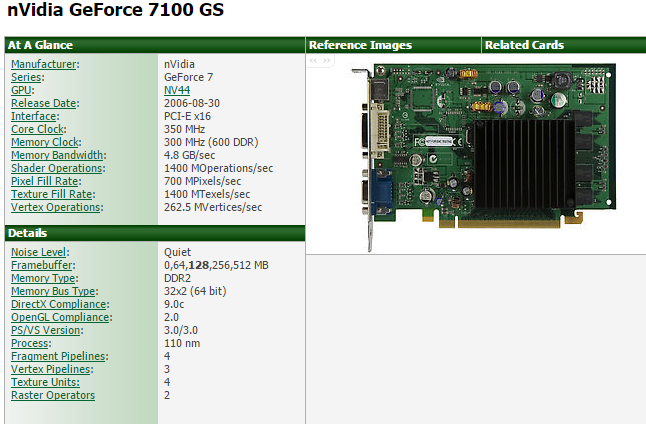Viewport: 646px width, 424px height.
Task: Open the PS/VS Version link
Action: coord(46,330)
